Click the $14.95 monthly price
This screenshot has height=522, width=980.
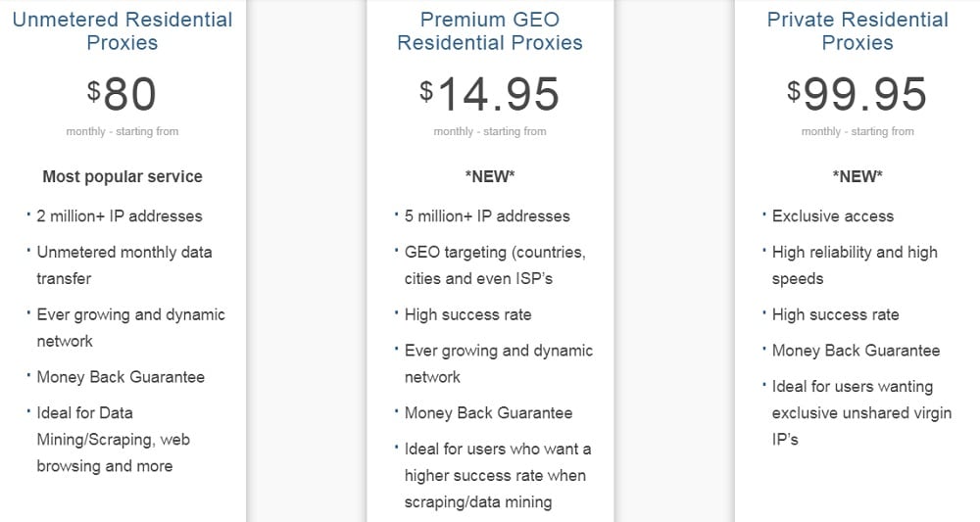point(489,94)
